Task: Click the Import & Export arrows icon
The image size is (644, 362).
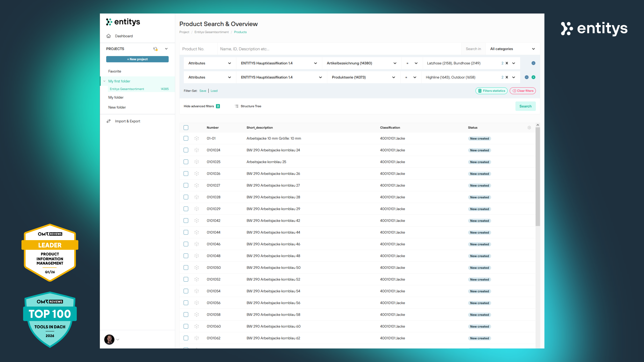Action: [108, 121]
